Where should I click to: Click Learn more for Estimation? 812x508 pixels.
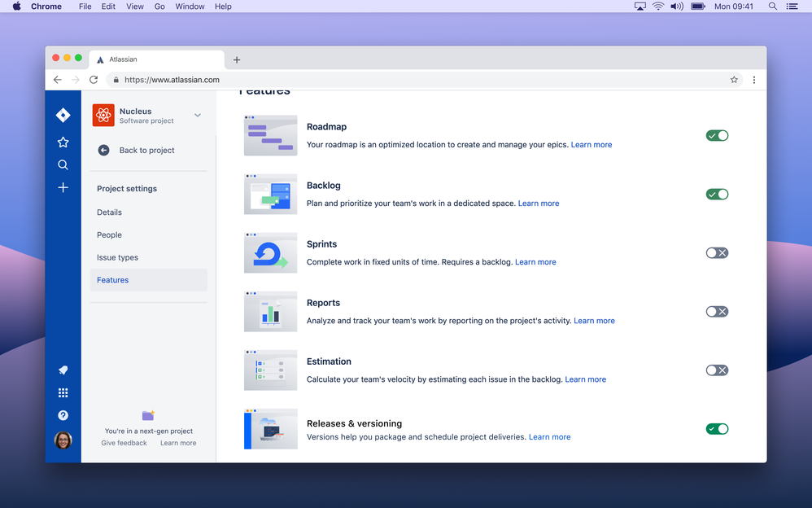(586, 379)
